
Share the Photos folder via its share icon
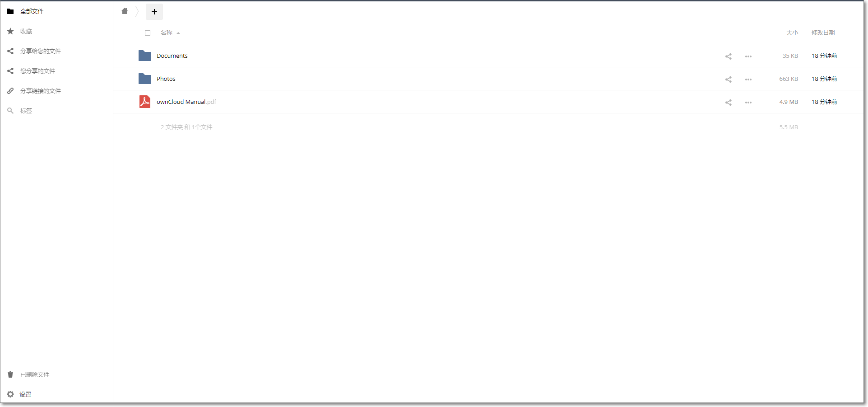point(728,79)
